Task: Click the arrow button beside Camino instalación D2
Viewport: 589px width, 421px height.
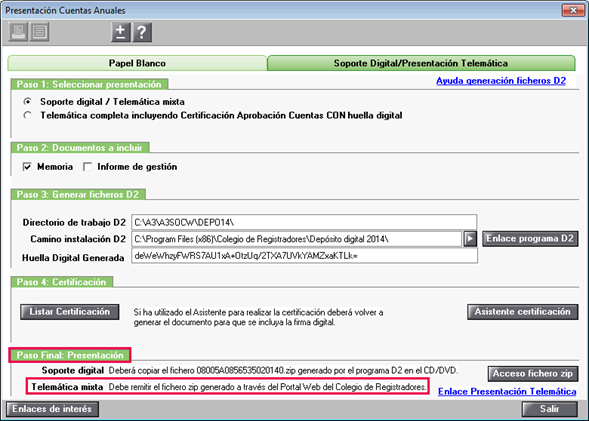Action: [x=470, y=239]
